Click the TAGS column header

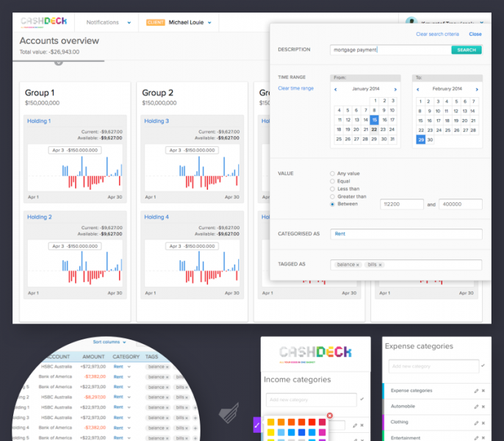(151, 356)
